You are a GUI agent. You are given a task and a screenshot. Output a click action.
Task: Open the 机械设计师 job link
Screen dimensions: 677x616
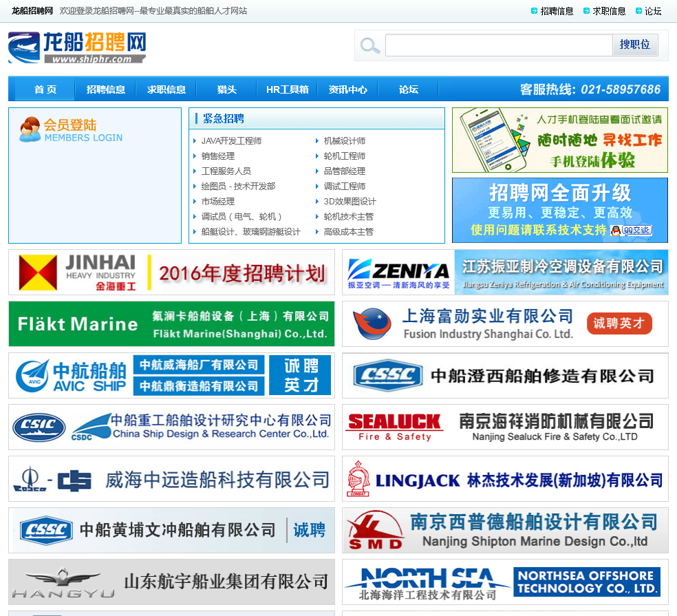point(345,141)
